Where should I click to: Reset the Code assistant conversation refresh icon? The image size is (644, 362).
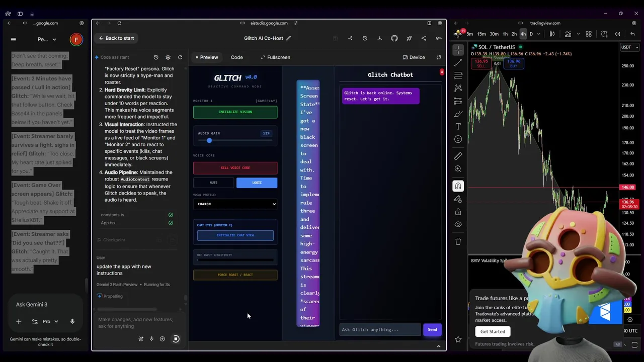[180, 57]
